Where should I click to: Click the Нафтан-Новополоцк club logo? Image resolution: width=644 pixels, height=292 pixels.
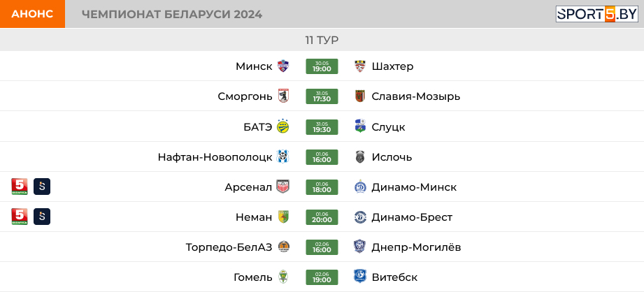tap(283, 156)
